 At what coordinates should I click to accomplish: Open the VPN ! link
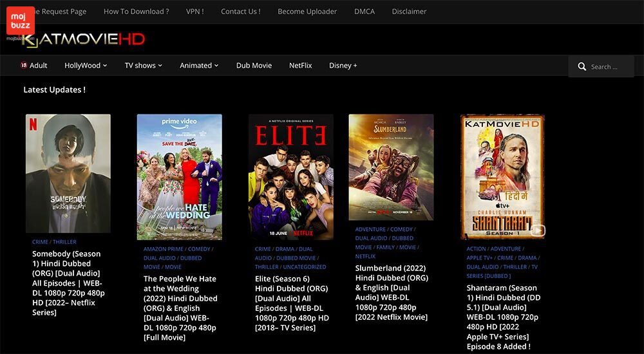coord(194,12)
